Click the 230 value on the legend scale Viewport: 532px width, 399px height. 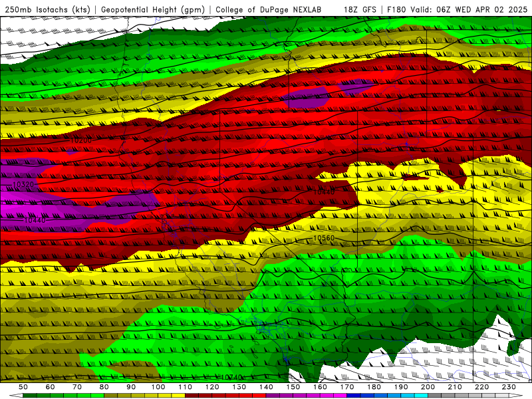[509, 387]
